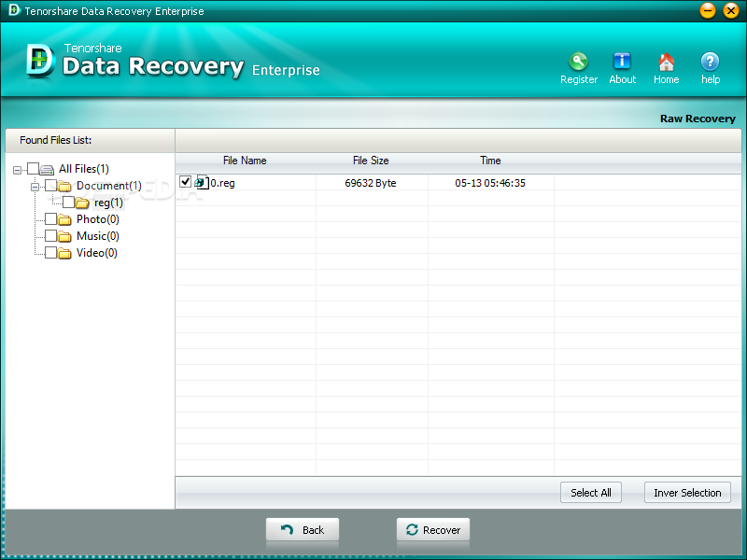
Task: Click the Document folder icon
Action: (x=64, y=186)
